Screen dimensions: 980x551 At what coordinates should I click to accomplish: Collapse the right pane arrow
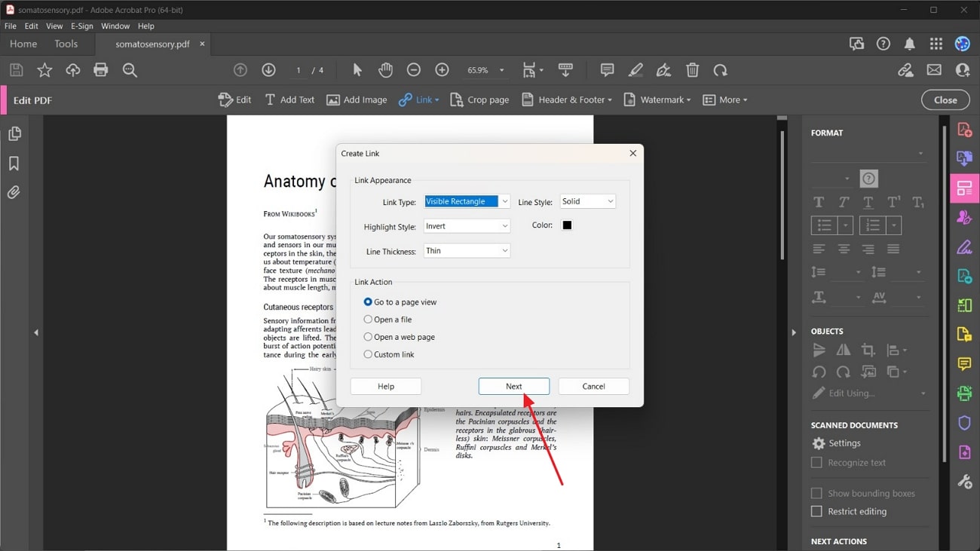pyautogui.click(x=794, y=332)
